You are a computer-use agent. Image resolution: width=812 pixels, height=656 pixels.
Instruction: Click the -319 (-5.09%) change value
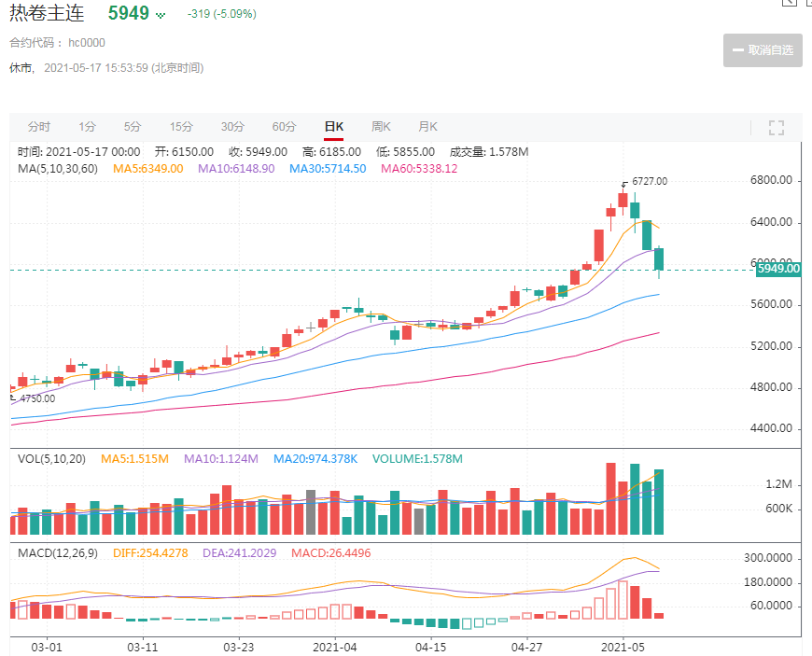tap(221, 14)
